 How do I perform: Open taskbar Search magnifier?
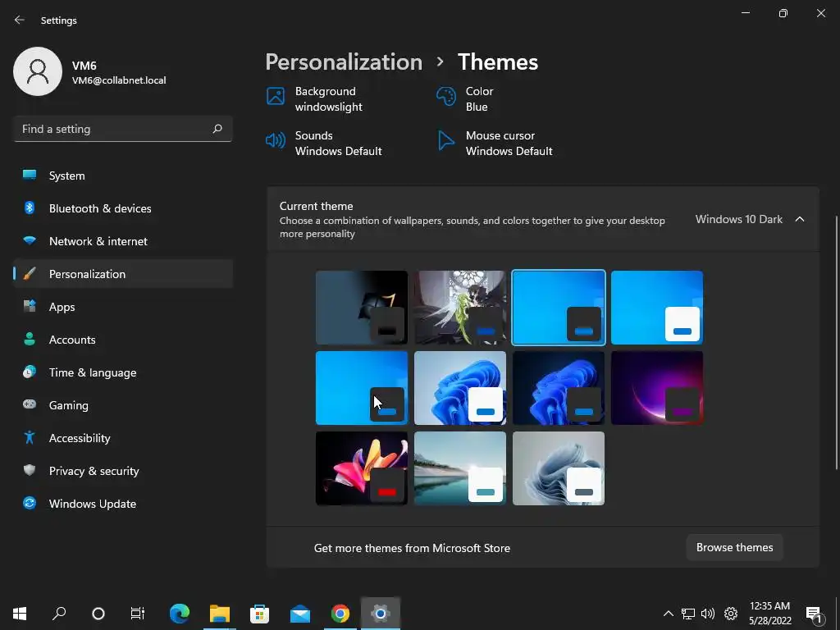[59, 613]
